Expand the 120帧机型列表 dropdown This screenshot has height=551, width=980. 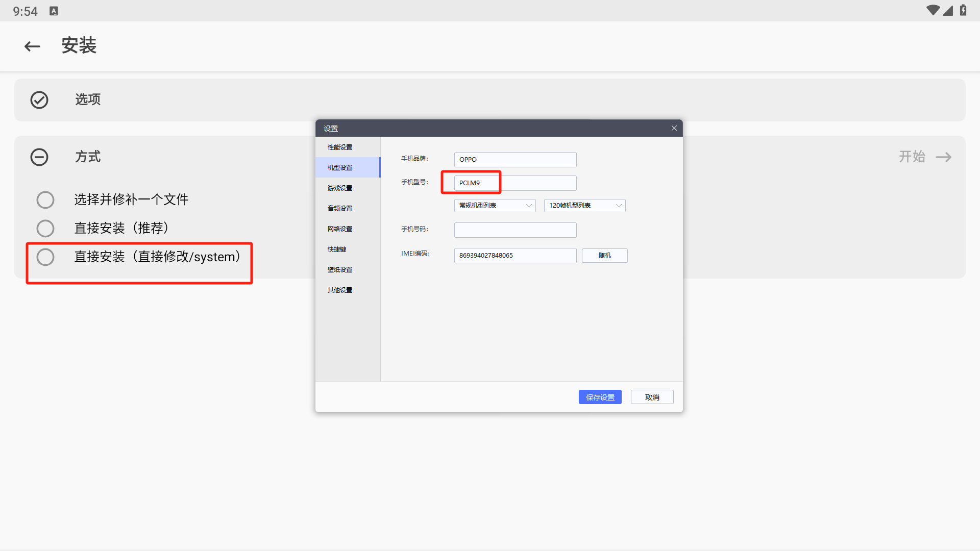tap(584, 205)
